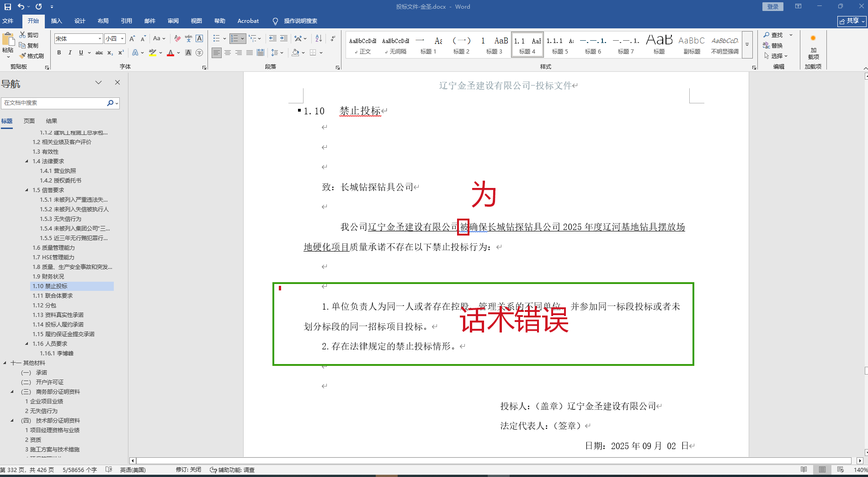Image resolution: width=868 pixels, height=477 pixels.
Task: Click the Save icon in title bar
Action: (8, 7)
